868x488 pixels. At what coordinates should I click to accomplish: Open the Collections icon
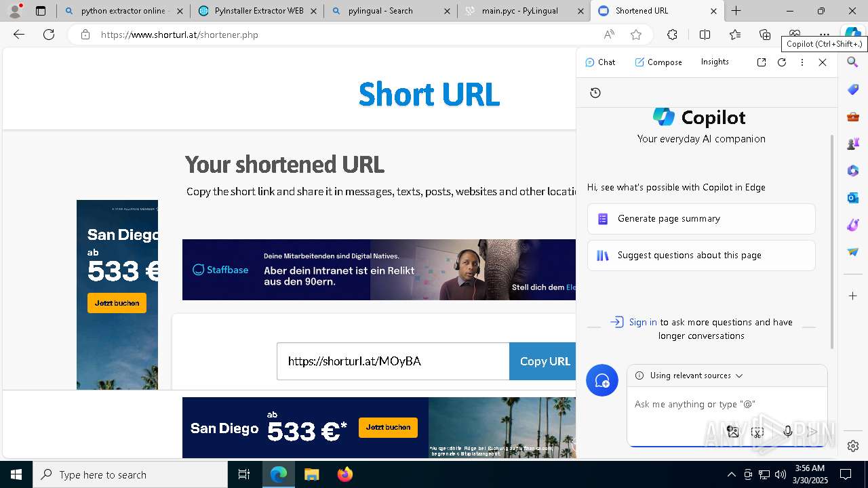(765, 35)
